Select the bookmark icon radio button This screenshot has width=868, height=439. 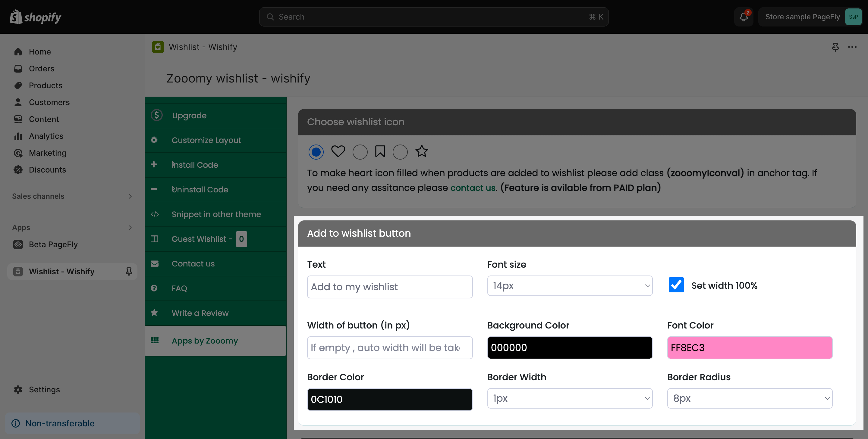pos(360,152)
